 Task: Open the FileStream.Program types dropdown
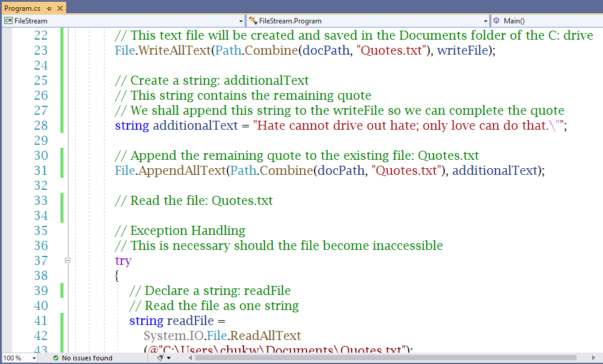pyautogui.click(x=484, y=20)
